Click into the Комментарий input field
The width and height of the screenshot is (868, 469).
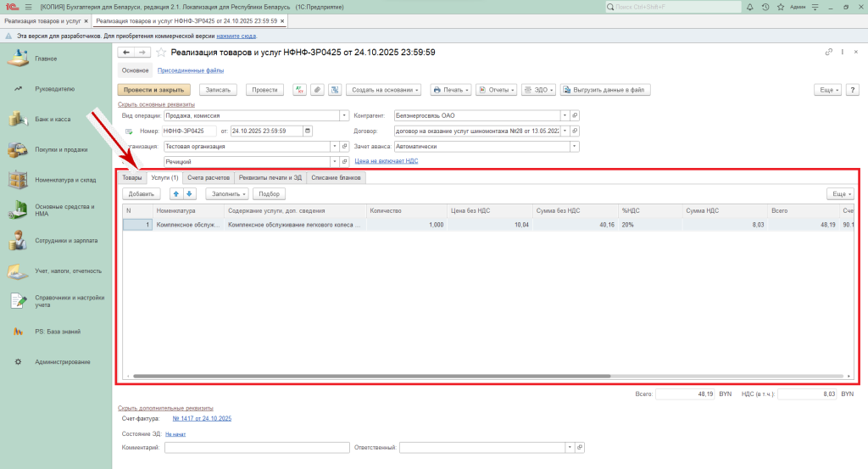[x=257, y=447]
